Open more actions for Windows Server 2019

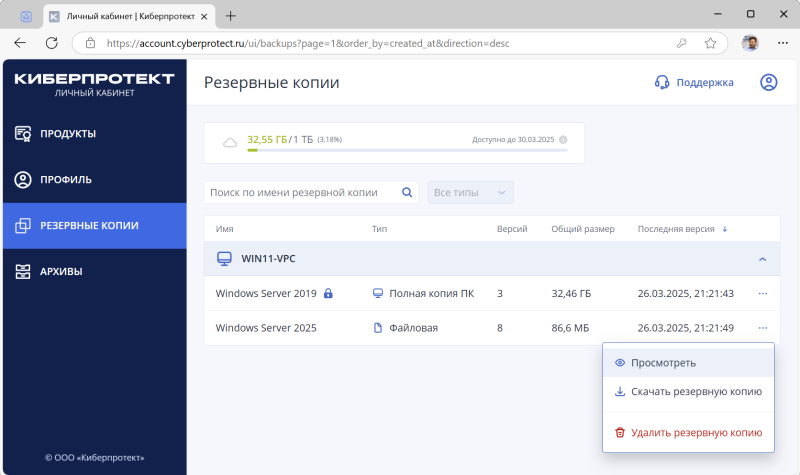point(763,293)
